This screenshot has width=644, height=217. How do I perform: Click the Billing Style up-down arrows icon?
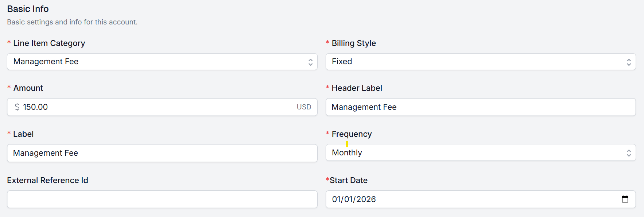(629, 62)
